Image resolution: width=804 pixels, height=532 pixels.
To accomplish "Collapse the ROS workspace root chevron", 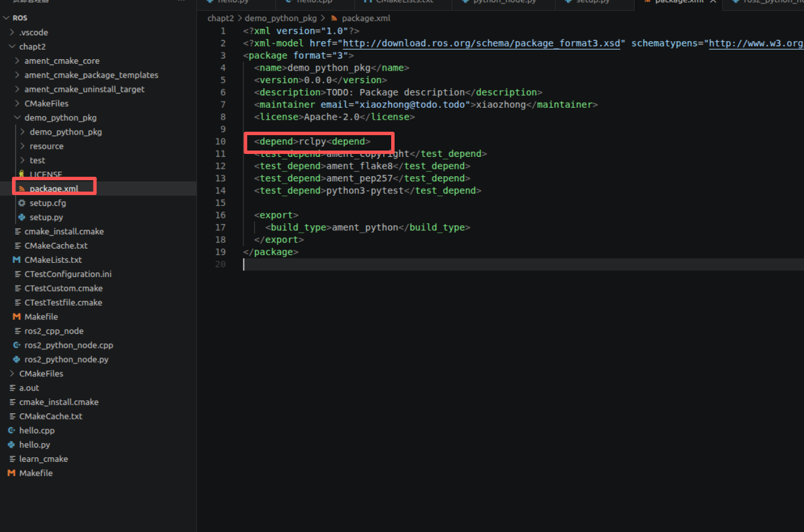I will [6, 18].
